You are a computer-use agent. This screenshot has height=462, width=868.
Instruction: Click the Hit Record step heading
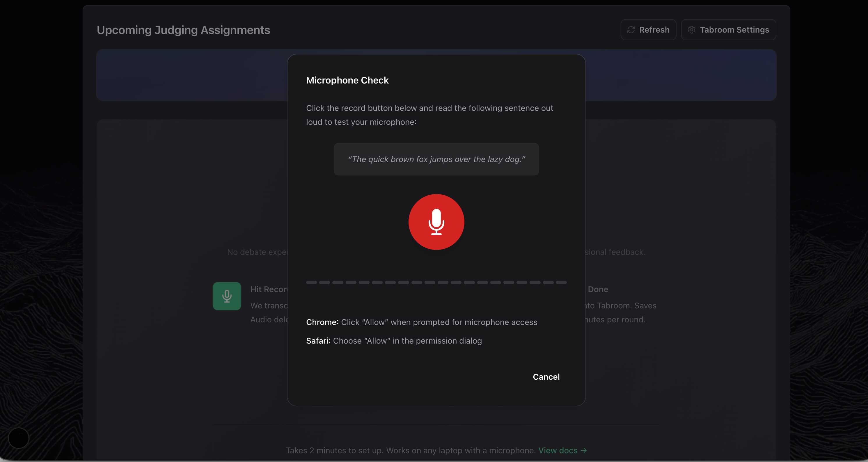pyautogui.click(x=268, y=289)
